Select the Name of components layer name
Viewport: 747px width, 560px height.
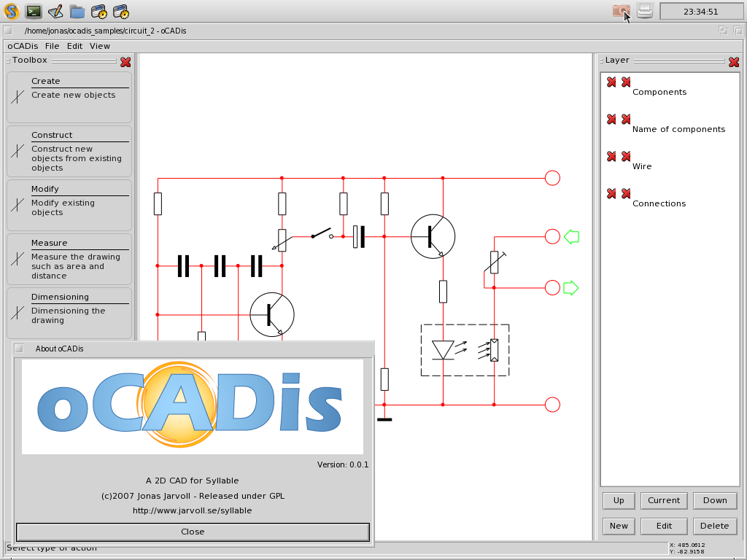point(678,129)
